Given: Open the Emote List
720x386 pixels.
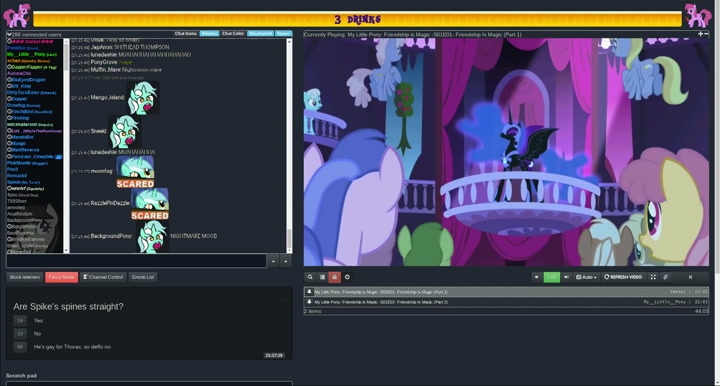Looking at the screenshot, I should point(143,277).
